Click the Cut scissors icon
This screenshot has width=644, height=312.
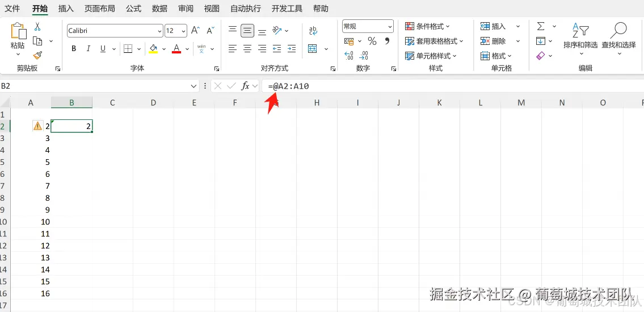[x=37, y=27]
